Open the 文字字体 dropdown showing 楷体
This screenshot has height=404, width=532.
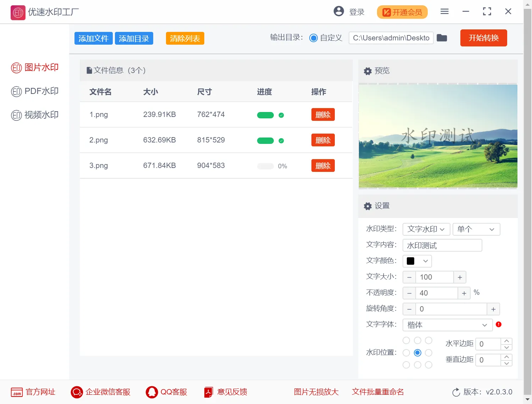(x=447, y=325)
